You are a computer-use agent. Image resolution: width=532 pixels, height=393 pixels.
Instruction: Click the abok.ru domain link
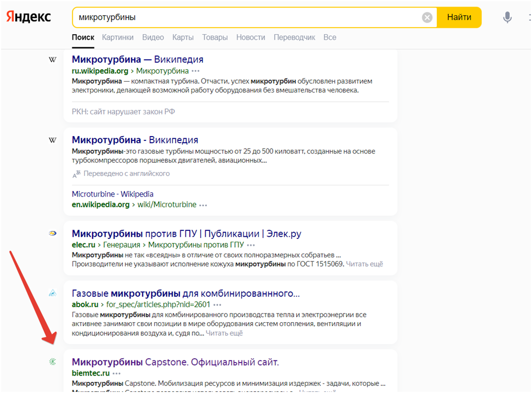(85, 304)
